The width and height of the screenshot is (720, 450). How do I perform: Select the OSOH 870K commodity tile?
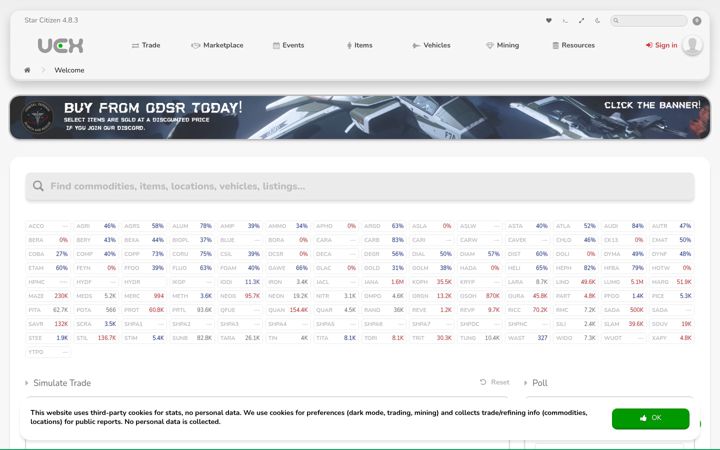(480, 296)
